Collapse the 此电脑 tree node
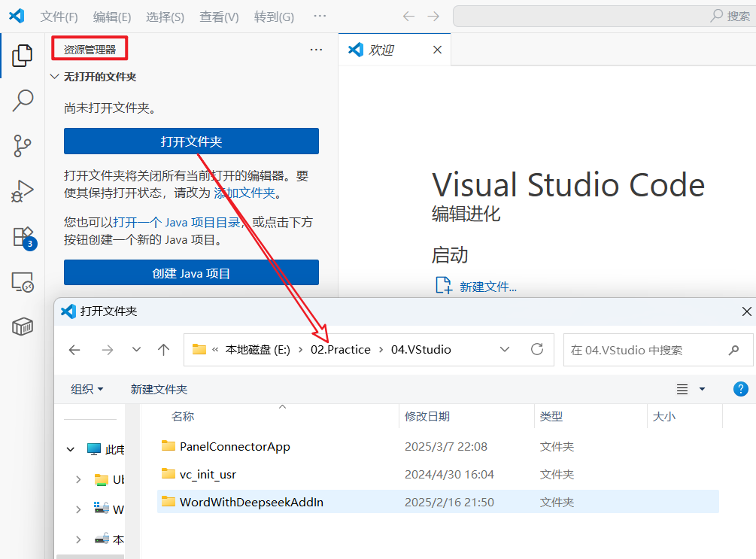 click(x=71, y=449)
